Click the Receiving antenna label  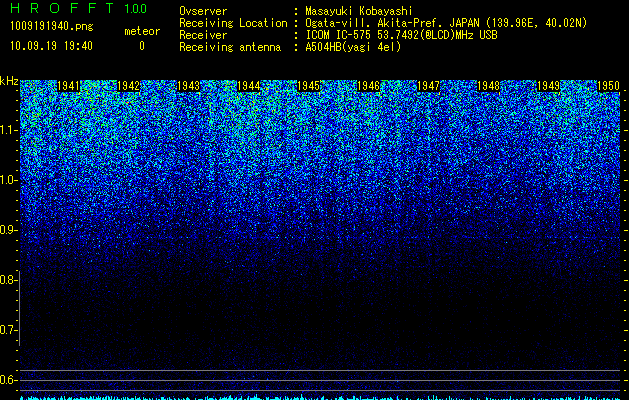pyautogui.click(x=230, y=47)
